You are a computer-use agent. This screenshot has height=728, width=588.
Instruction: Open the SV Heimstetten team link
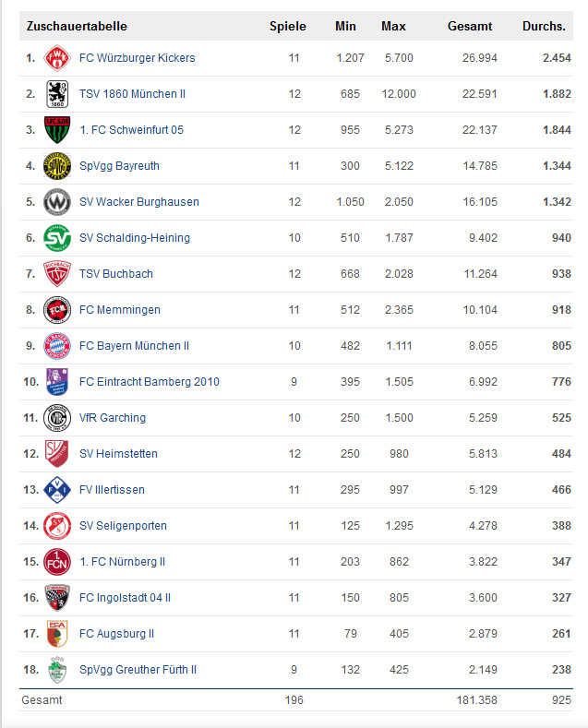click(x=118, y=454)
